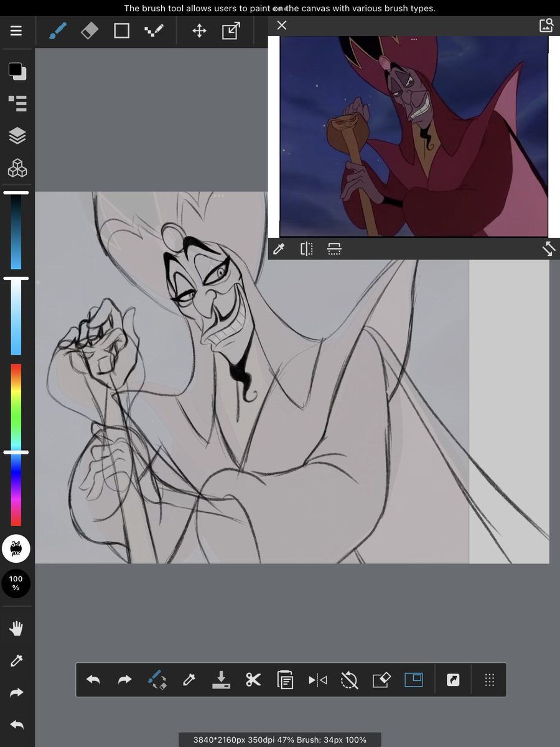Select eyedropper in left sidebar
This screenshot has width=560, height=747.
(x=16, y=661)
